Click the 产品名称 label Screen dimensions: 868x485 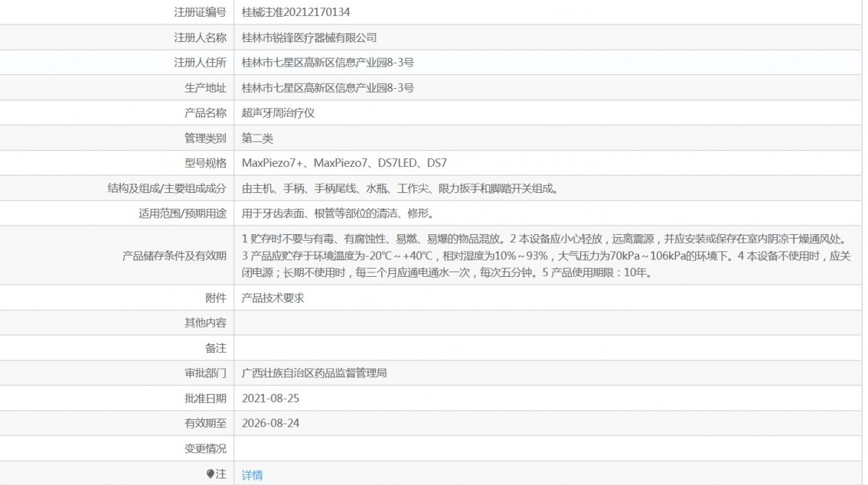205,113
